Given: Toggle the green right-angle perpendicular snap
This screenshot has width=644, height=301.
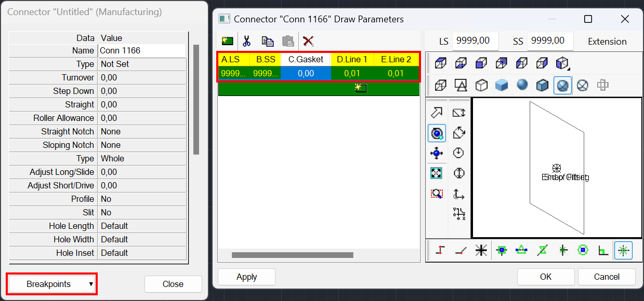Looking at the screenshot, I should coord(603,250).
